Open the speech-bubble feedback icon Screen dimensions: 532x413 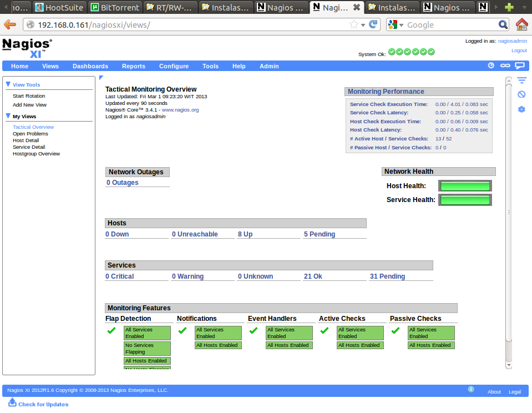coord(520,66)
